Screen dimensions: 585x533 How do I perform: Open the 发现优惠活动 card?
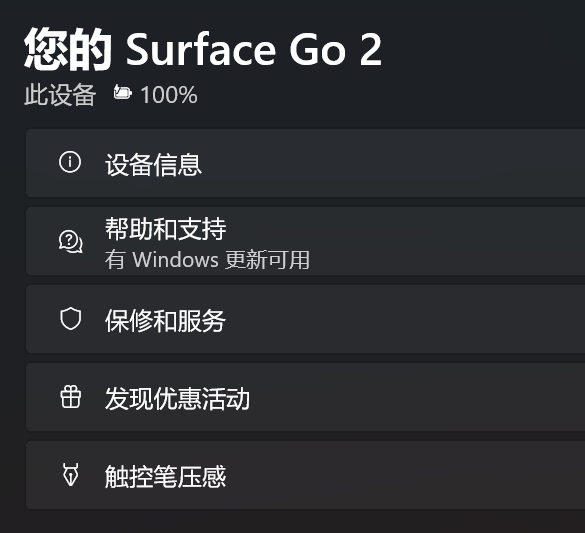click(305, 397)
